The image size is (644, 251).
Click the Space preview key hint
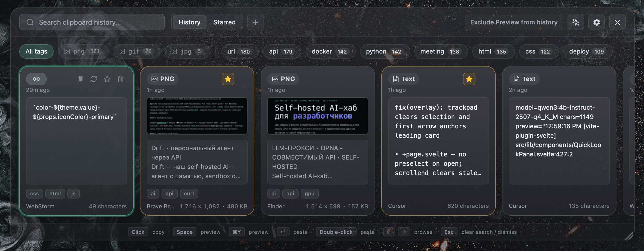coord(185,232)
